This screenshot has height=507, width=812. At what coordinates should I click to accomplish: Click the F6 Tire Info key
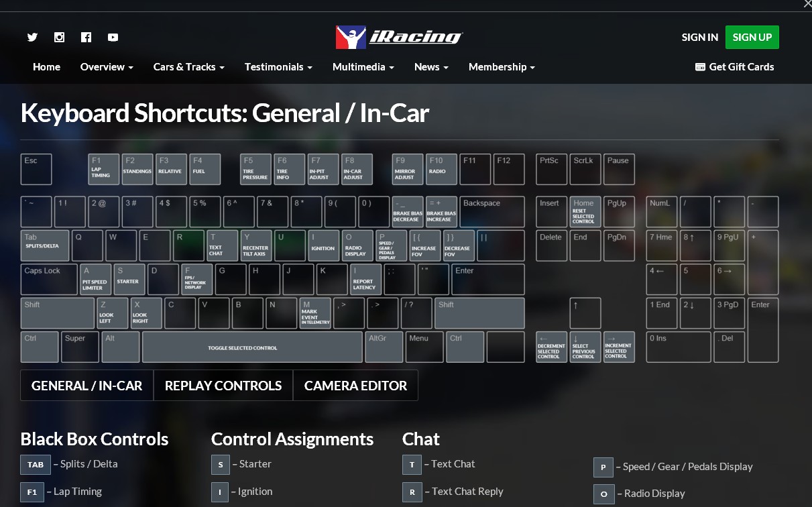coord(290,170)
